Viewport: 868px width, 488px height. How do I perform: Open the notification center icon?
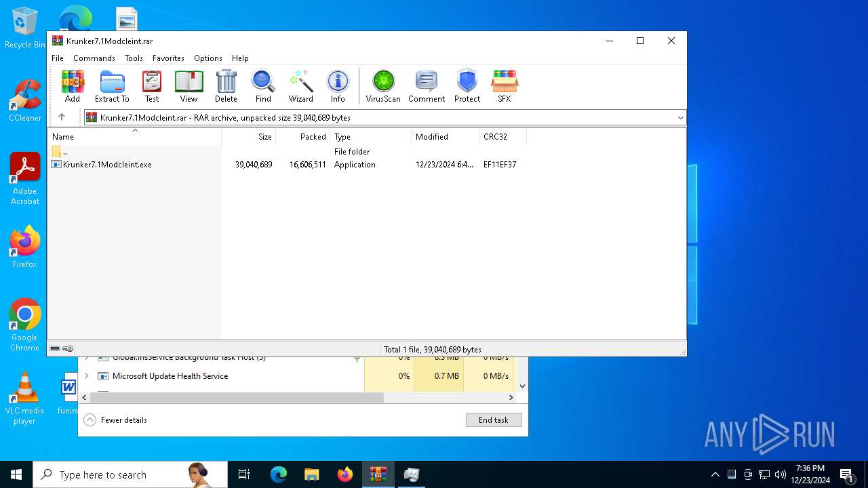pyautogui.click(x=847, y=474)
